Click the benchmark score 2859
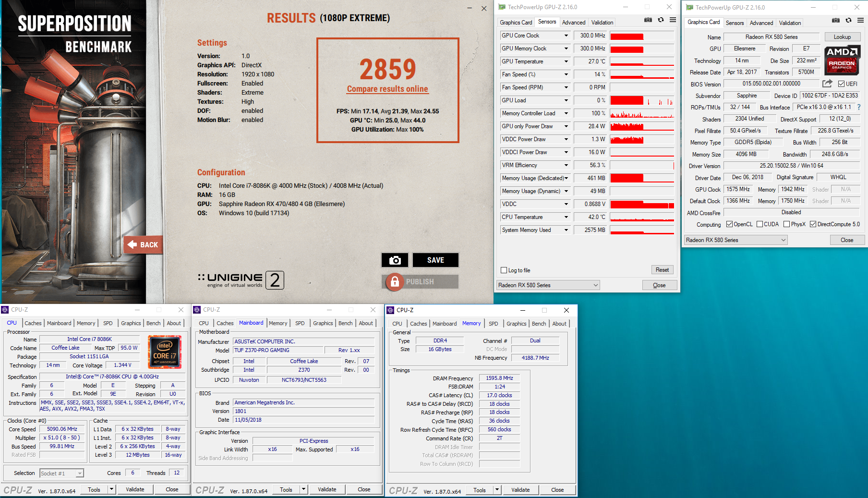The height and width of the screenshot is (498, 868). tap(387, 69)
